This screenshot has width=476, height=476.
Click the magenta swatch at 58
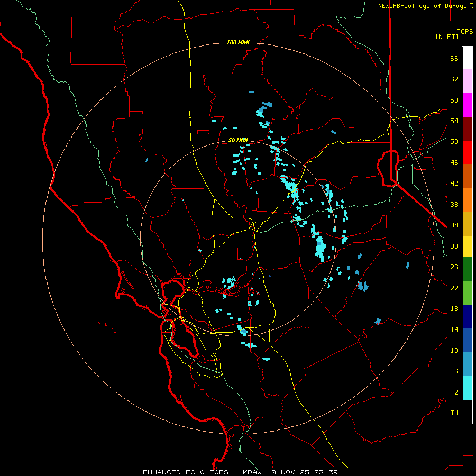[467, 105]
